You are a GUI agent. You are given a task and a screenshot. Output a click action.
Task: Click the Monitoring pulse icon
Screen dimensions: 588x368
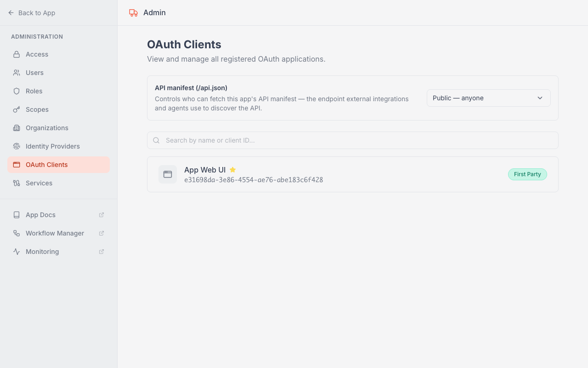pyautogui.click(x=17, y=252)
